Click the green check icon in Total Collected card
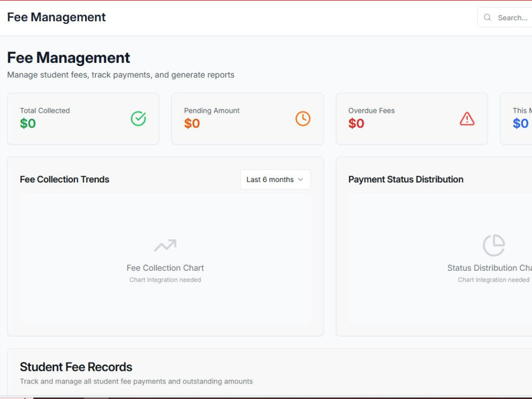This screenshot has width=532, height=399. point(138,119)
